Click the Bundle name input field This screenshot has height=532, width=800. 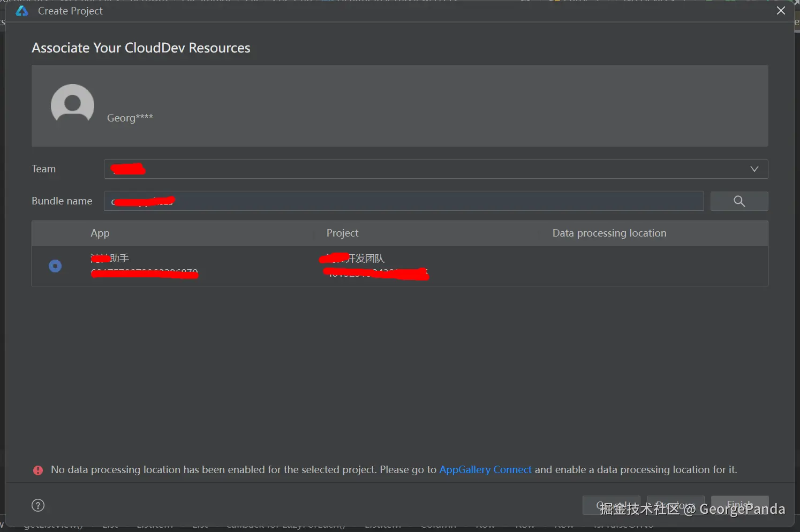(404, 201)
